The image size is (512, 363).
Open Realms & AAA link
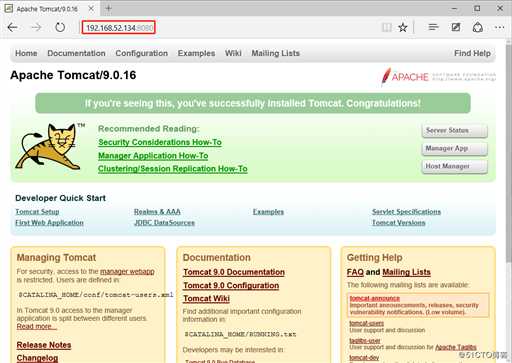pyautogui.click(x=157, y=212)
